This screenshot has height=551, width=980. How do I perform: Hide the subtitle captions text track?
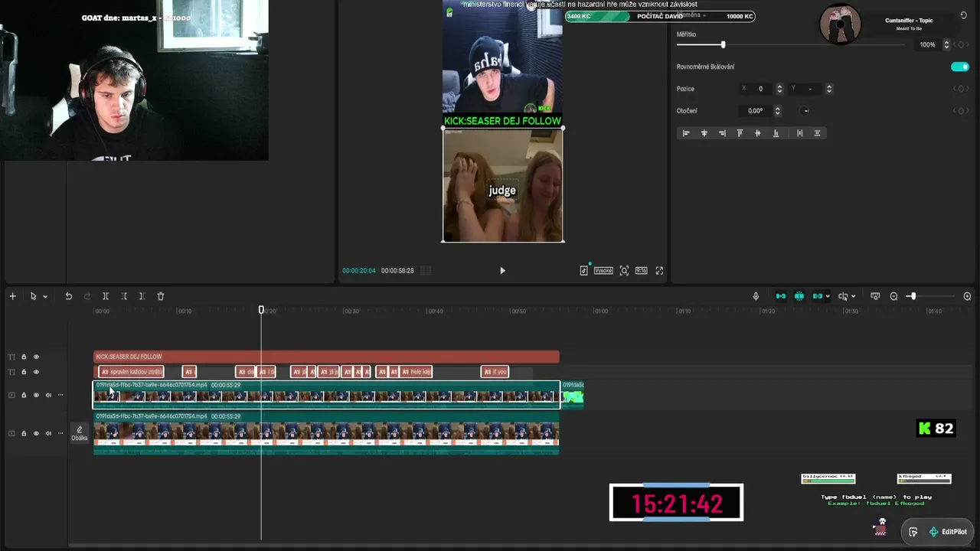(36, 372)
